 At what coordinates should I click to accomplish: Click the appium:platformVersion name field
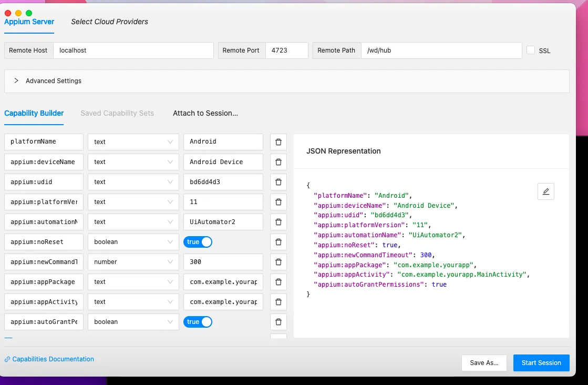(44, 202)
